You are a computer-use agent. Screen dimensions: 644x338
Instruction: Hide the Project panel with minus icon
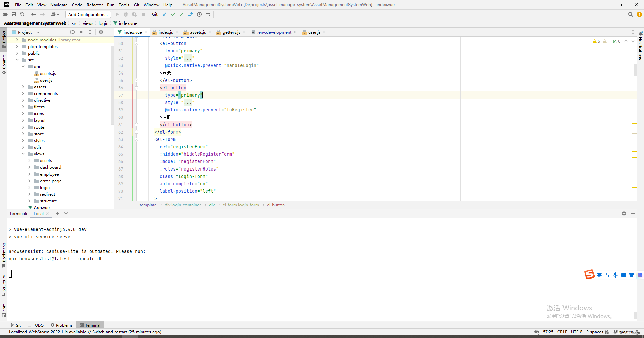[110, 32]
